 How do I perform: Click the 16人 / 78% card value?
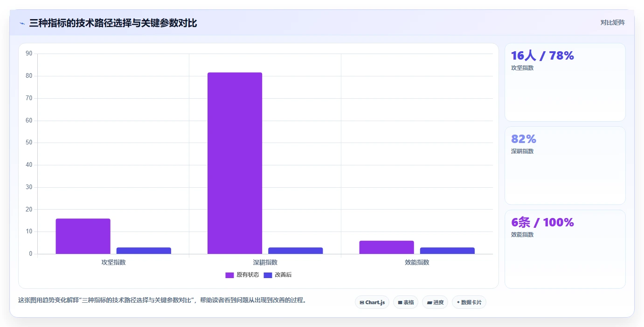[542, 55]
